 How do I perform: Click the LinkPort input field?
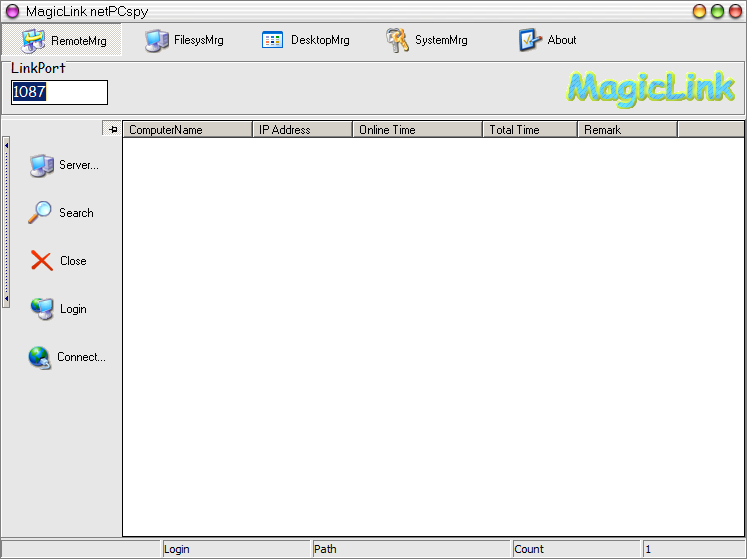(59, 92)
